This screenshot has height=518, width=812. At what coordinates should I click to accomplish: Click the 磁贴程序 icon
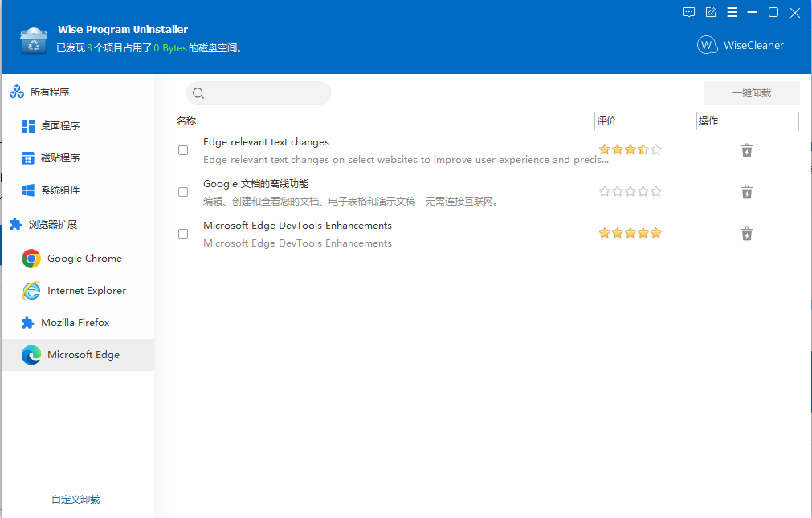tap(28, 158)
